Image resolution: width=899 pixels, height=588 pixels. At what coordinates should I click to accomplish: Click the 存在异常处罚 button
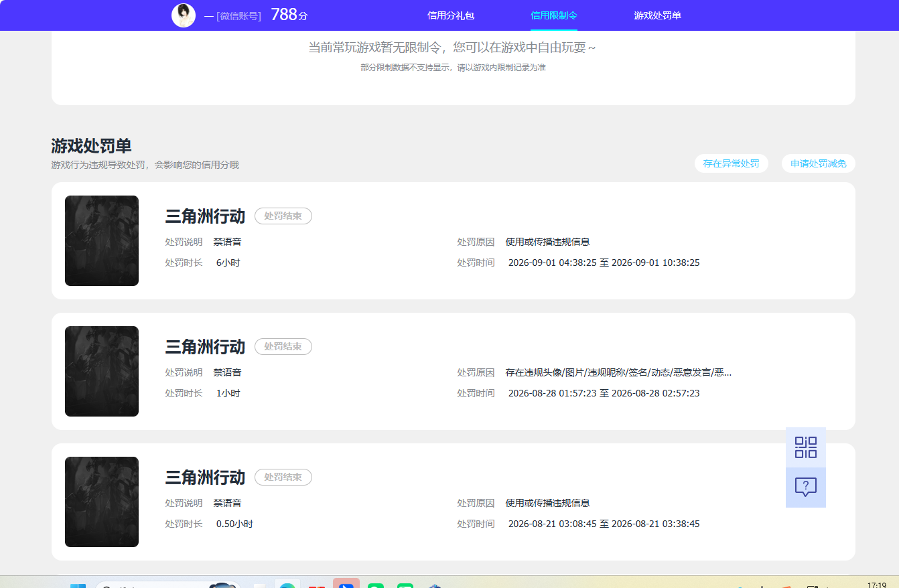732,163
